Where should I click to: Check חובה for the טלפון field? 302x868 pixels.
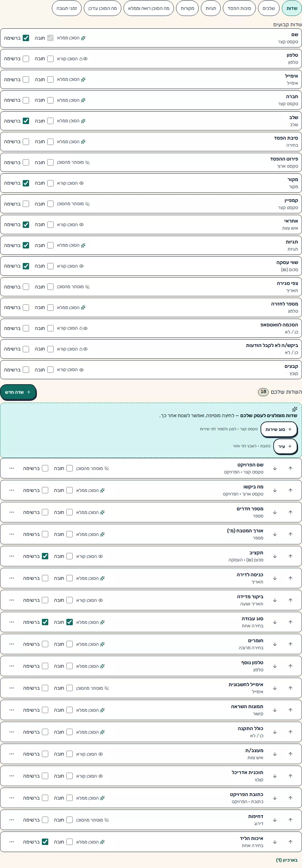(50, 59)
